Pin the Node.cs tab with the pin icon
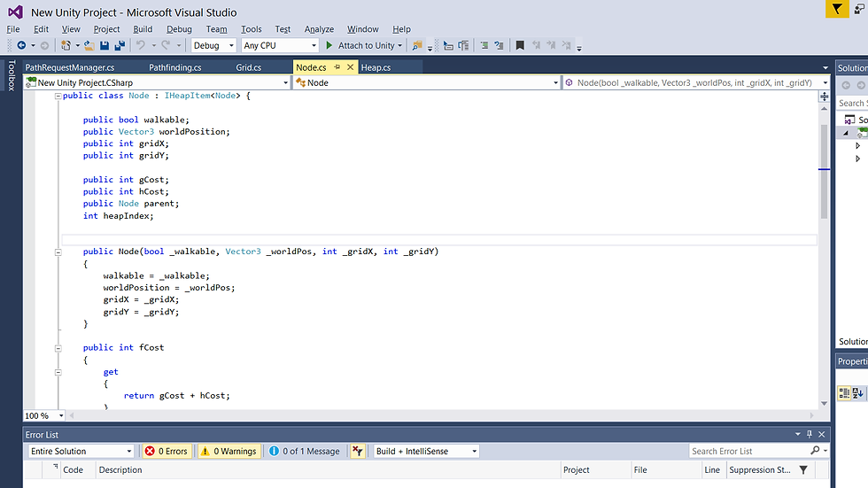868x488 pixels. pyautogui.click(x=337, y=67)
